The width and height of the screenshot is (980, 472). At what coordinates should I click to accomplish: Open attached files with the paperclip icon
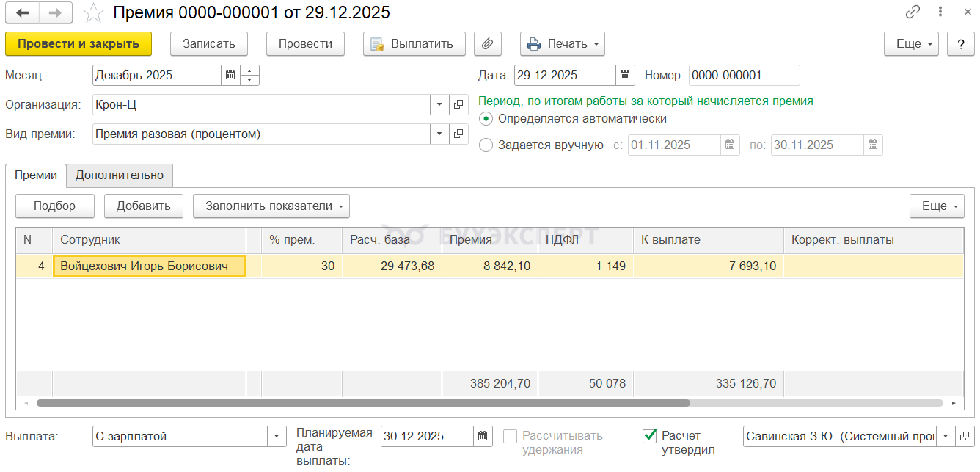488,43
